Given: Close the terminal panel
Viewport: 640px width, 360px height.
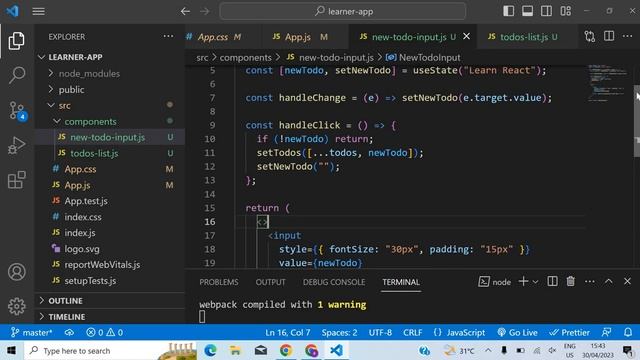Looking at the screenshot, I should pos(627,281).
